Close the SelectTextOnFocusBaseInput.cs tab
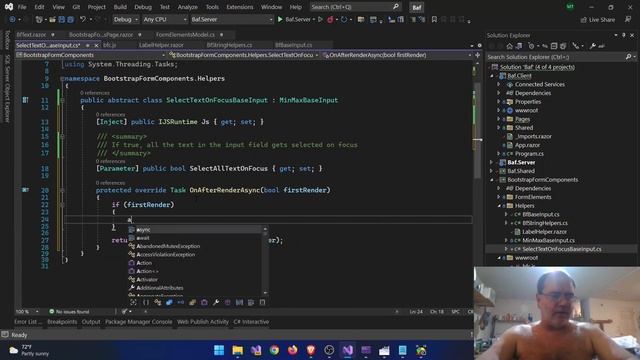 point(96,45)
